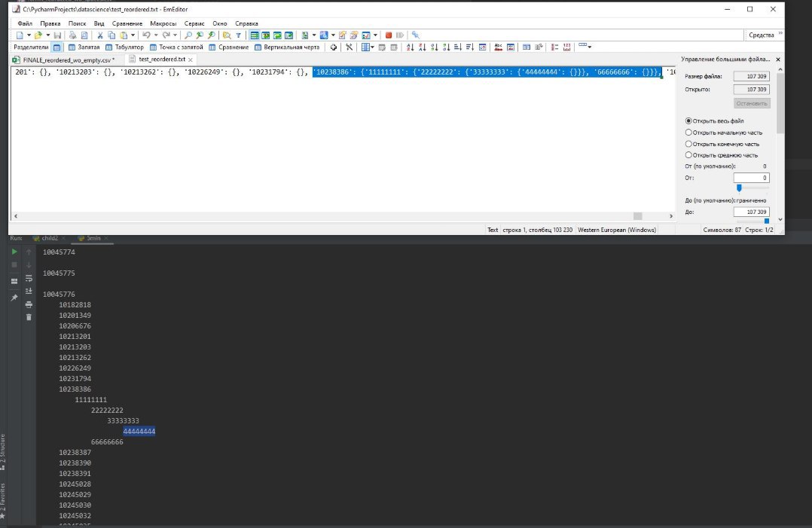
Task: Click the Open folder icon in EmEditor toolbar
Action: tap(38, 35)
